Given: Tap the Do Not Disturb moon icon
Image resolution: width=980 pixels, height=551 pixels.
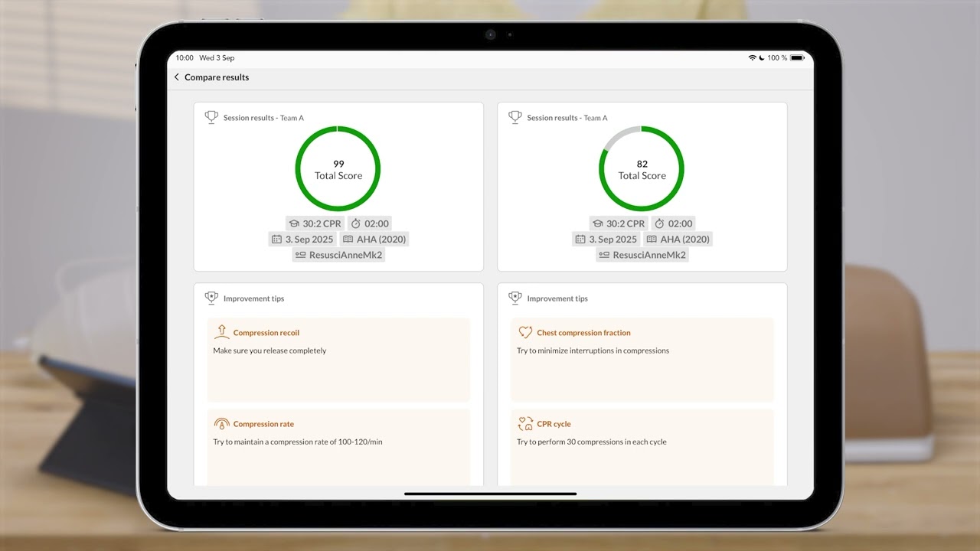Looking at the screenshot, I should pos(762,58).
